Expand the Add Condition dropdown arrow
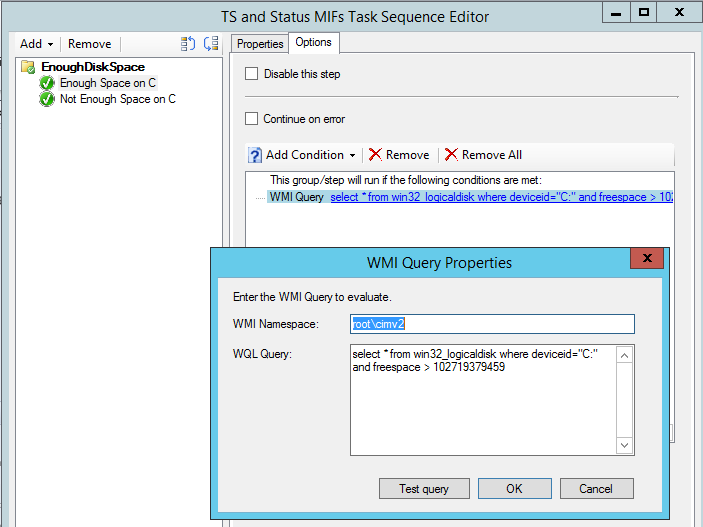This screenshot has width=703, height=527. [352, 156]
